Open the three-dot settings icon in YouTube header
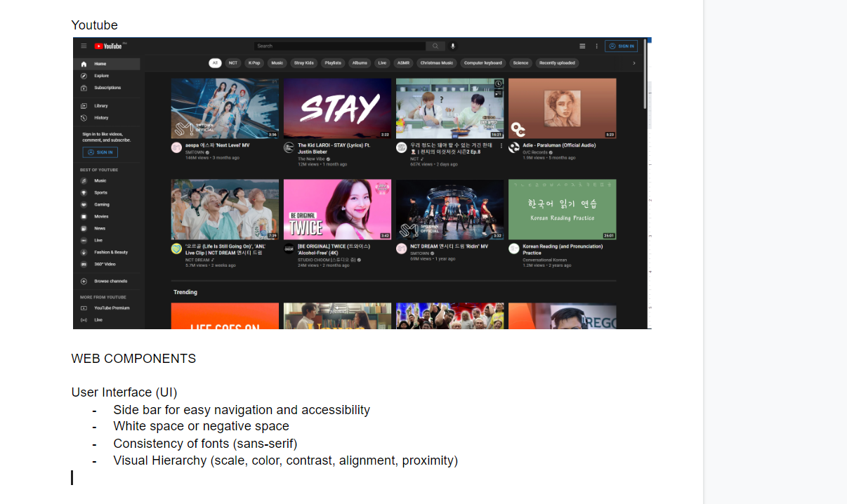The width and height of the screenshot is (847, 504). 597,46
